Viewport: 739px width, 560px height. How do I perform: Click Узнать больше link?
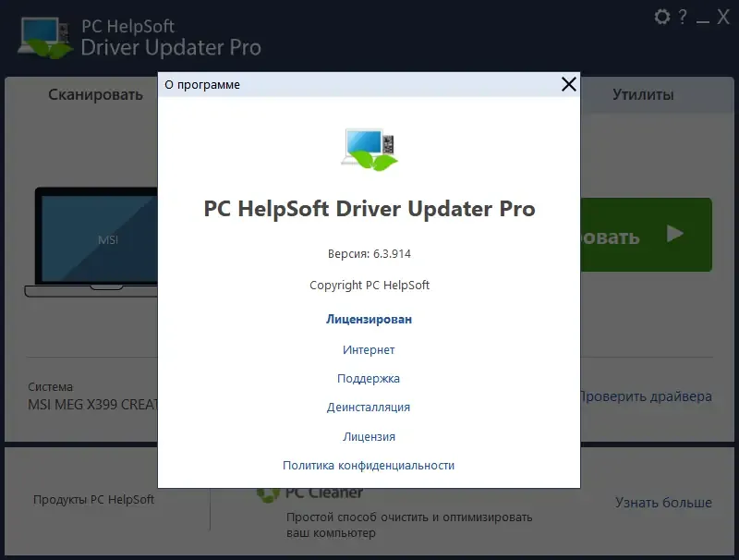[663, 503]
